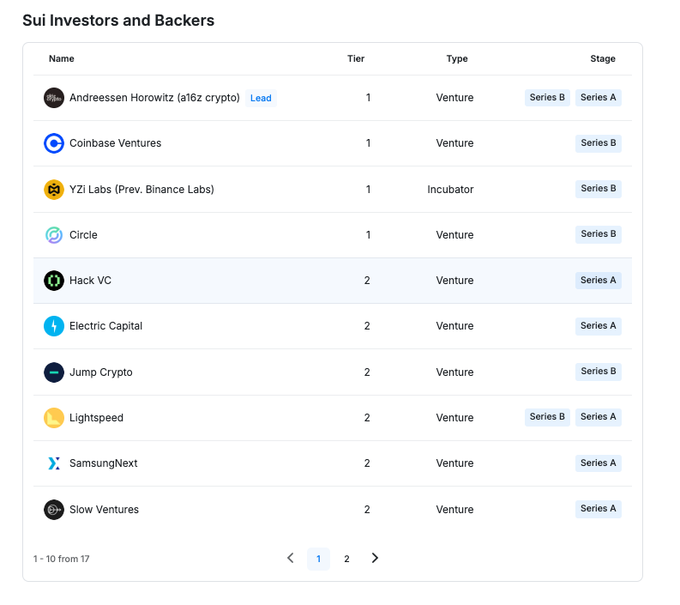This screenshot has width=680, height=605.
Task: Click Series B tag in Andreessen Horowitz row
Action: pos(547,98)
